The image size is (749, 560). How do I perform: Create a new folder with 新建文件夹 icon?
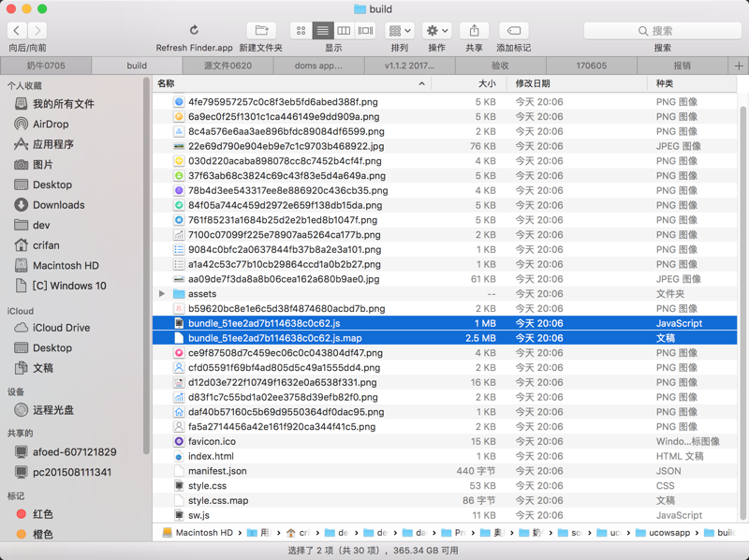pyautogui.click(x=261, y=31)
